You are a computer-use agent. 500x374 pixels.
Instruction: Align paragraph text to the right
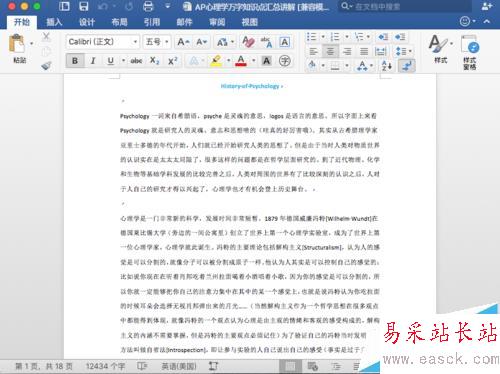point(347,51)
